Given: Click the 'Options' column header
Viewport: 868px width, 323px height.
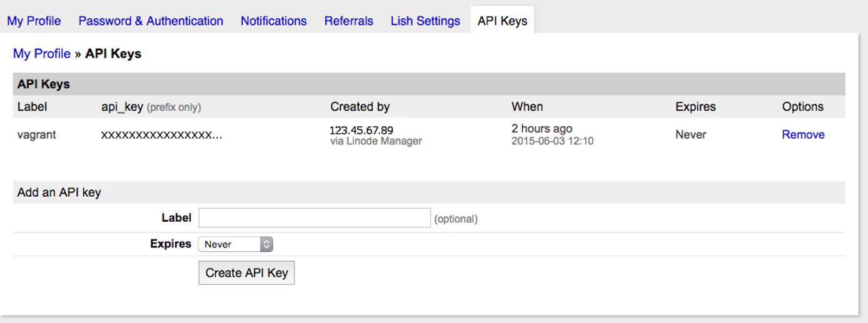Looking at the screenshot, I should click(x=802, y=107).
